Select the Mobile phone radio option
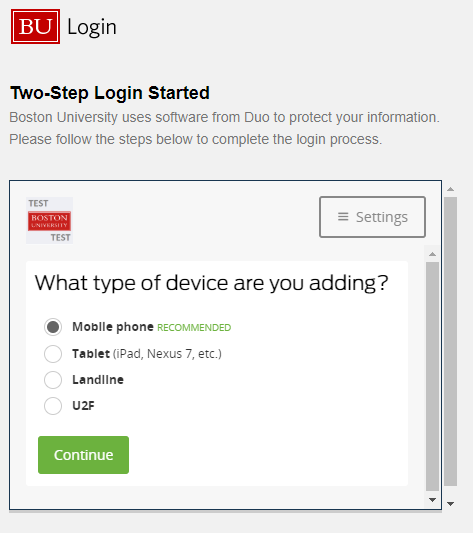The width and height of the screenshot is (473, 533). pos(53,327)
